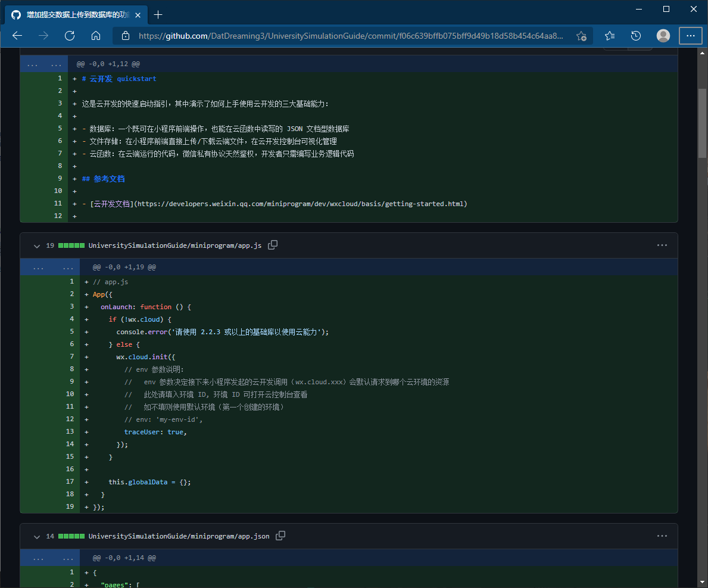Open UniversitySimulationGuide/miniprogram/app.json file link
The width and height of the screenshot is (708, 588).
tap(179, 537)
